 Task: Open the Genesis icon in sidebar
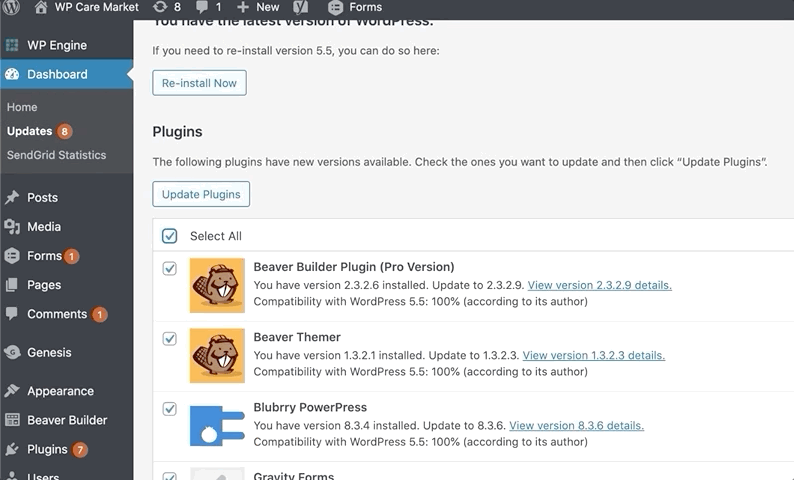pyautogui.click(x=12, y=352)
